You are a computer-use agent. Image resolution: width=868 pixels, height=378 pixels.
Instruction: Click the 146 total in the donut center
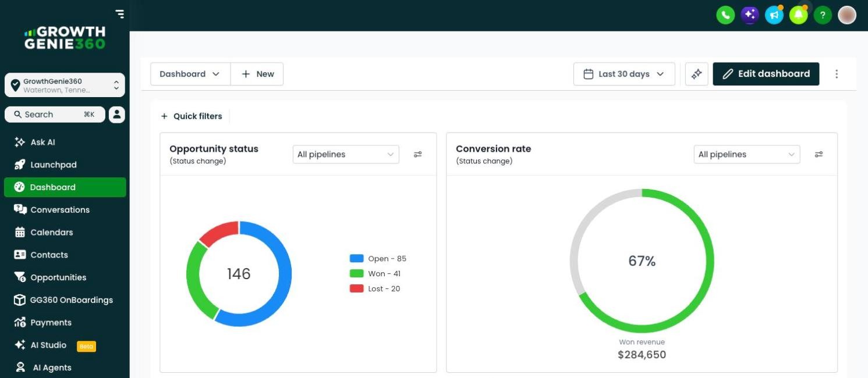click(x=239, y=274)
